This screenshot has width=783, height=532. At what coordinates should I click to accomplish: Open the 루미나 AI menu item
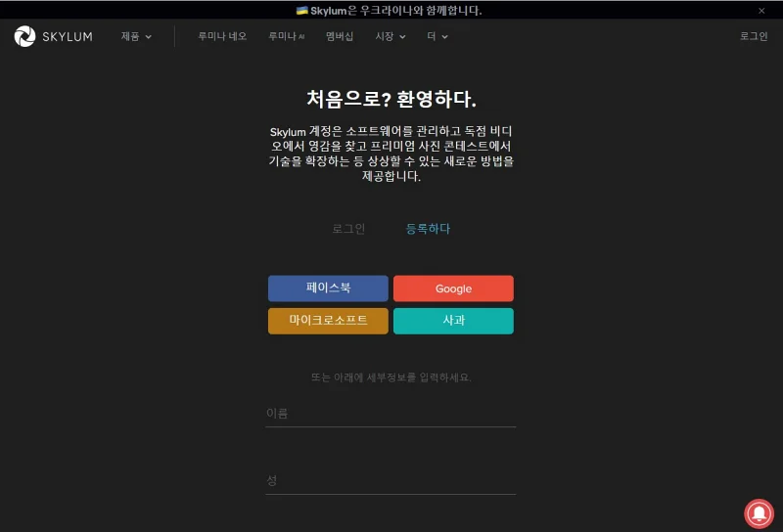pyautogui.click(x=287, y=36)
